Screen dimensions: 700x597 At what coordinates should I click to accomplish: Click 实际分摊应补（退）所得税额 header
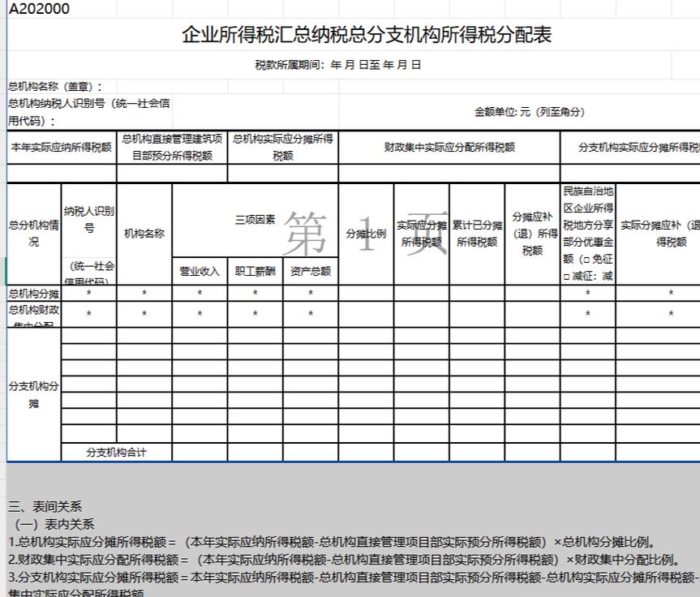coord(658,234)
